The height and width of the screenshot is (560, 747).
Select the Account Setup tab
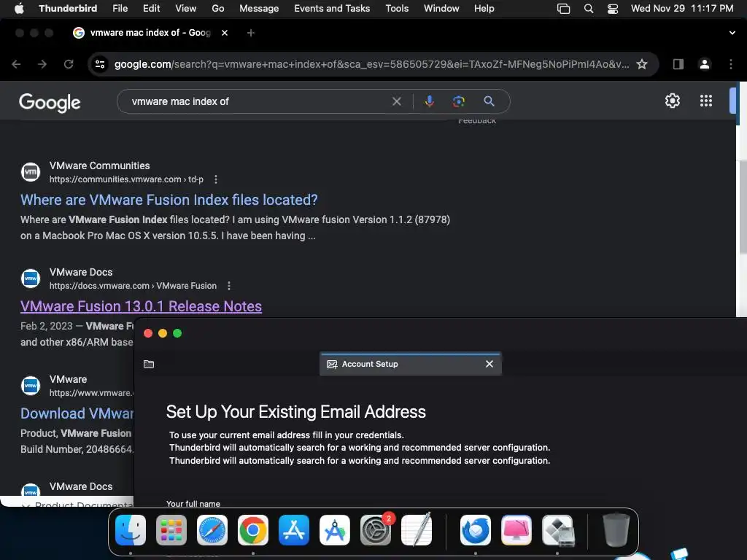coord(411,364)
